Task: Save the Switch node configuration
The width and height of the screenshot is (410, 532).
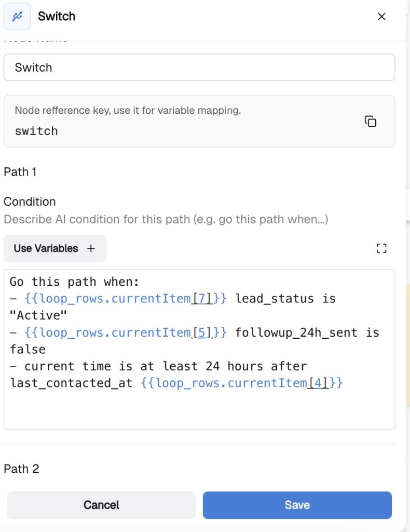Action: click(297, 505)
